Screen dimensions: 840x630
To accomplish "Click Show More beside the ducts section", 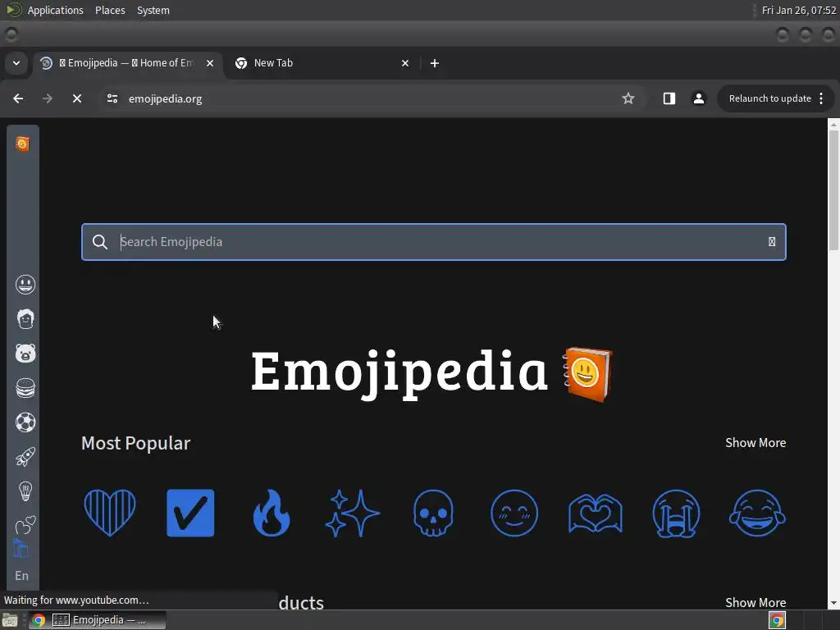I will coord(756,603).
